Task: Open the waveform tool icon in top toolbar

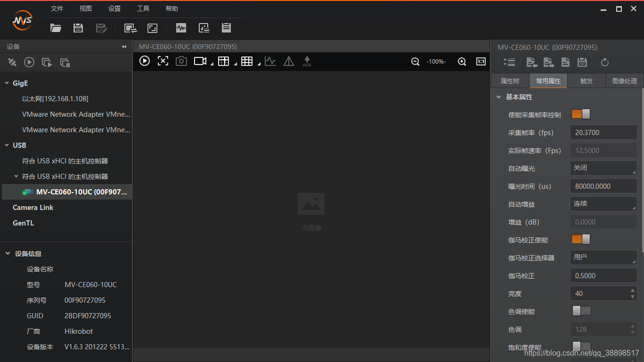Action: coord(181,28)
